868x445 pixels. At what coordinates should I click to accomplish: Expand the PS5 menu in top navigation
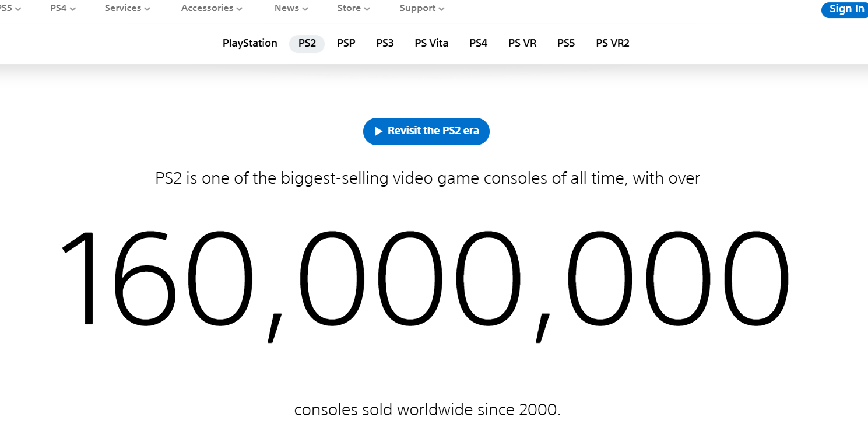(9, 8)
